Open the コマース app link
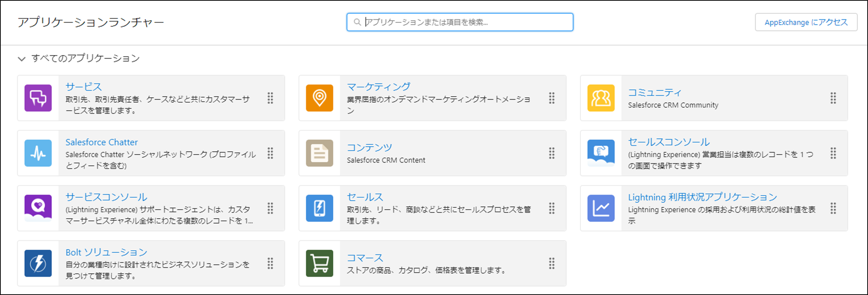The width and height of the screenshot is (868, 295). (x=365, y=258)
